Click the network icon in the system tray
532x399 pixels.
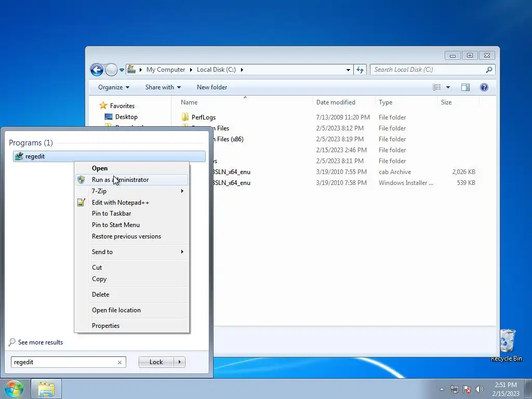454,389
